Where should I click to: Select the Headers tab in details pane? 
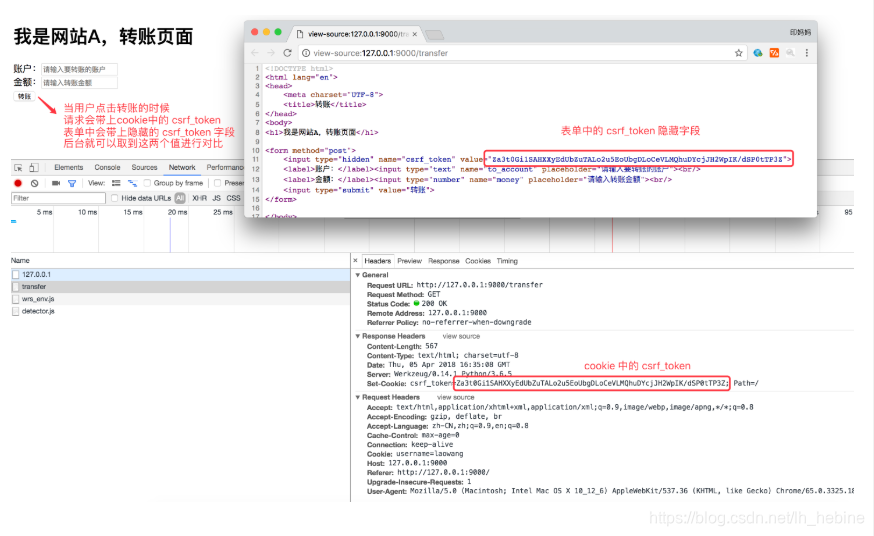pos(378,261)
